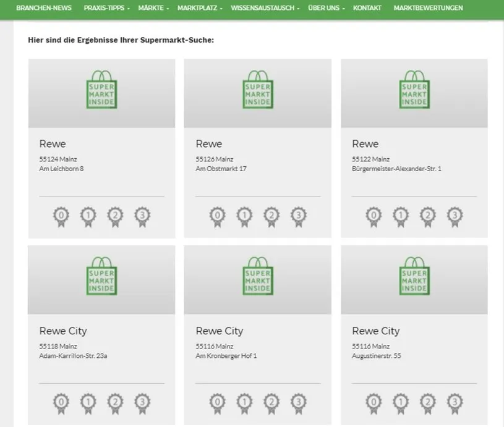Click badge 1 on Rewe City Adam-Karrillon-Str. 23a

88,404
